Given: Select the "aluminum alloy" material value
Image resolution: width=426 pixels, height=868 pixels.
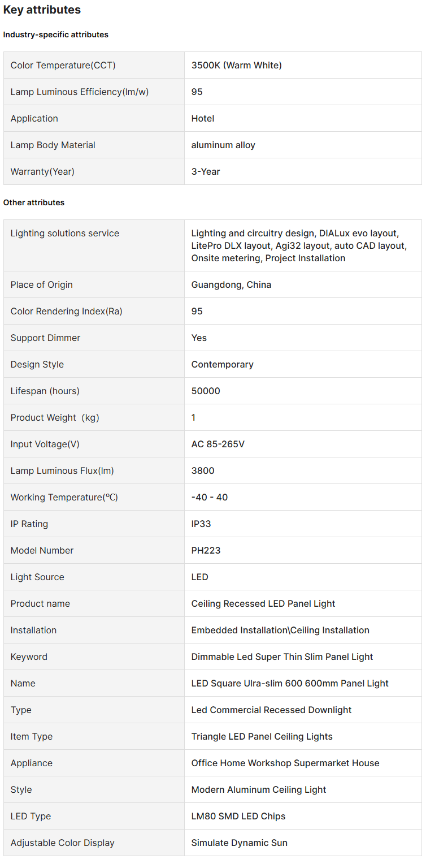Looking at the screenshot, I should [223, 145].
